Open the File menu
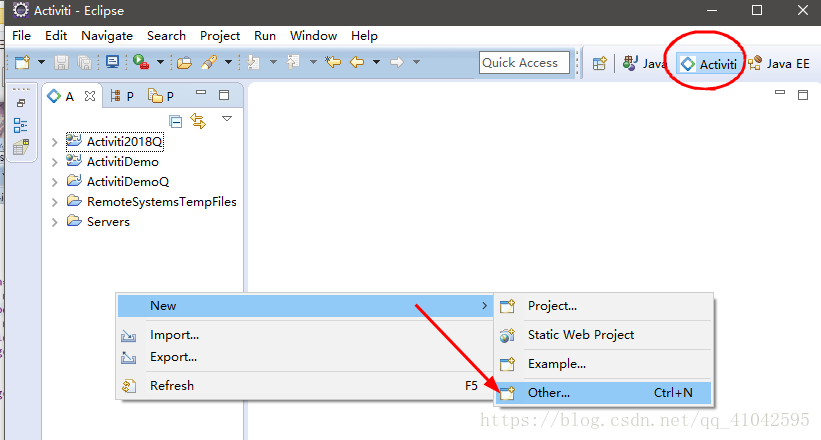The height and width of the screenshot is (440, 821). pyautogui.click(x=21, y=36)
